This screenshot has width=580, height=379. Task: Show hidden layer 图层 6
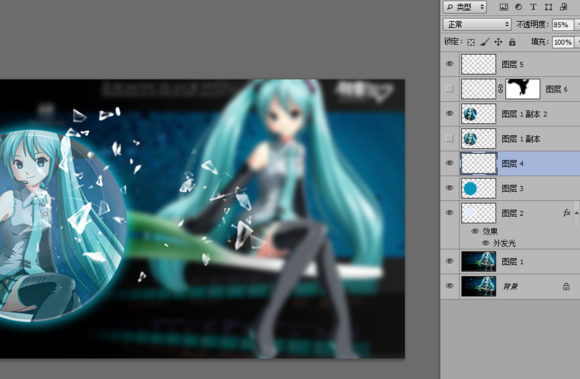pyautogui.click(x=449, y=89)
